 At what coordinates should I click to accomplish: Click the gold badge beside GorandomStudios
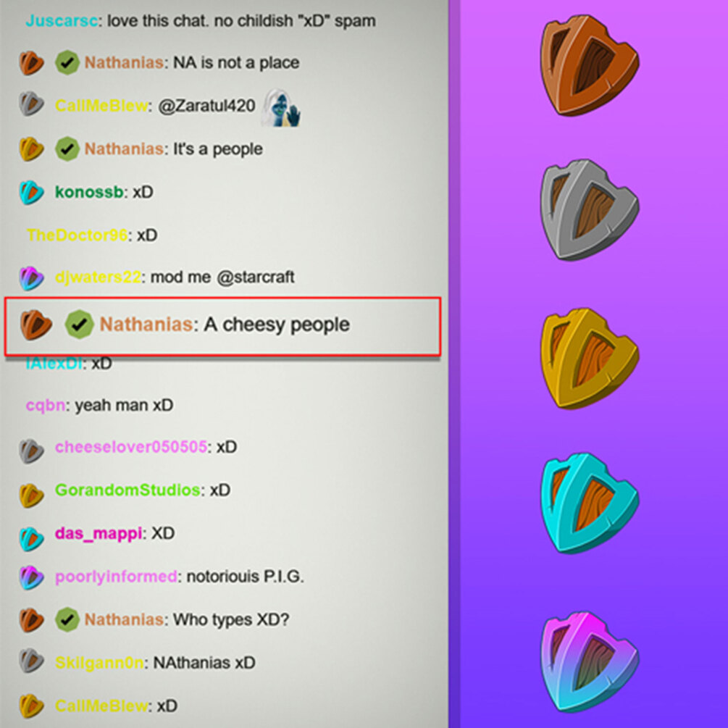click(x=31, y=495)
